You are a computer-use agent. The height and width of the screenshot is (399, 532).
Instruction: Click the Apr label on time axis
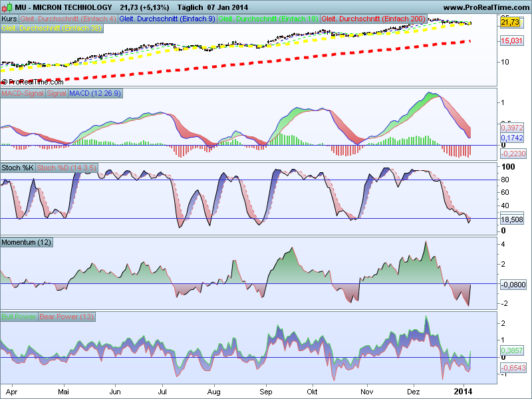tap(11, 392)
